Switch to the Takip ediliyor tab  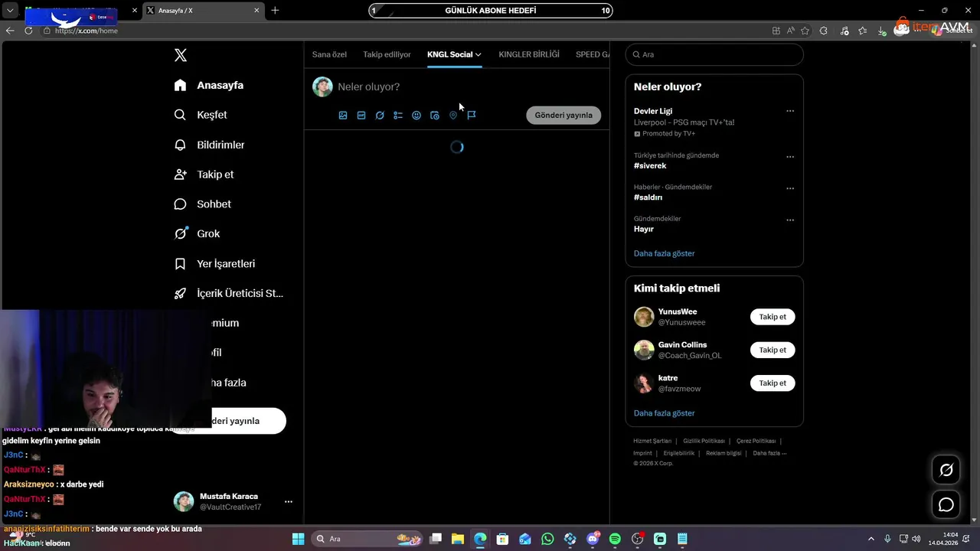pos(387,54)
